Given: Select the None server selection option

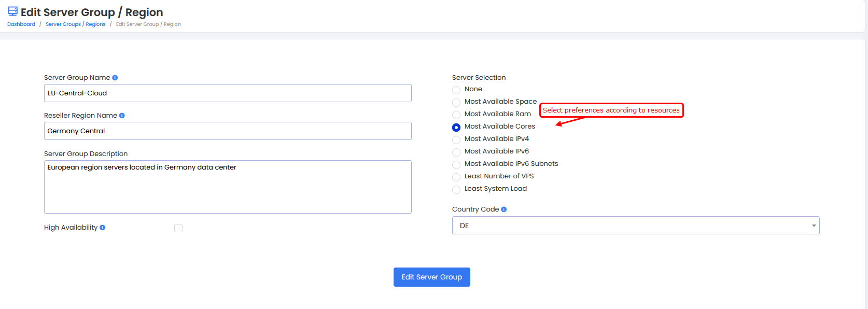Looking at the screenshot, I should point(456,90).
